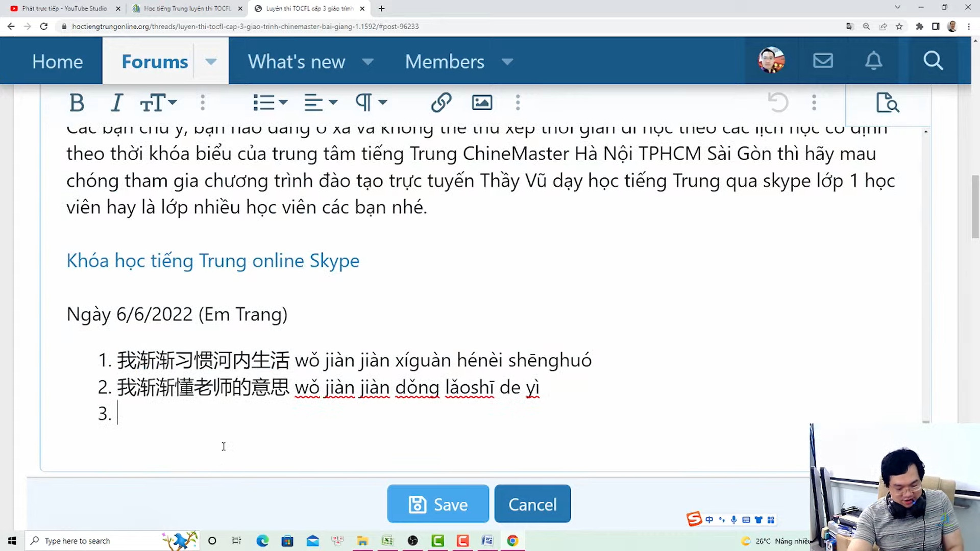
Task: Open the Home menu item
Action: click(x=57, y=62)
